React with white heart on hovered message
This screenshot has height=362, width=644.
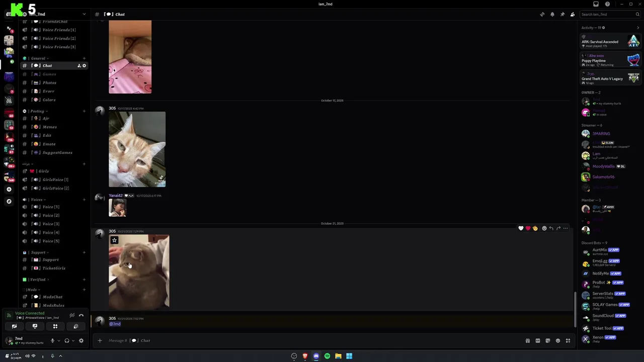coord(521,228)
